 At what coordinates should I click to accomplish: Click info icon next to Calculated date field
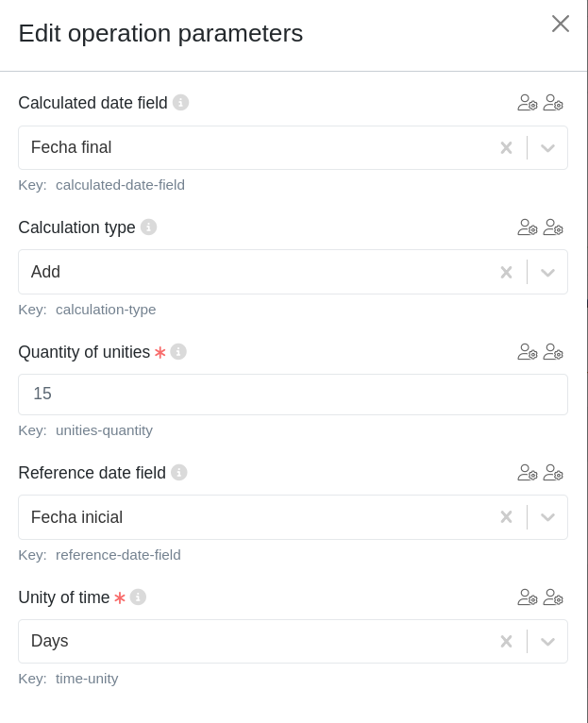click(181, 103)
